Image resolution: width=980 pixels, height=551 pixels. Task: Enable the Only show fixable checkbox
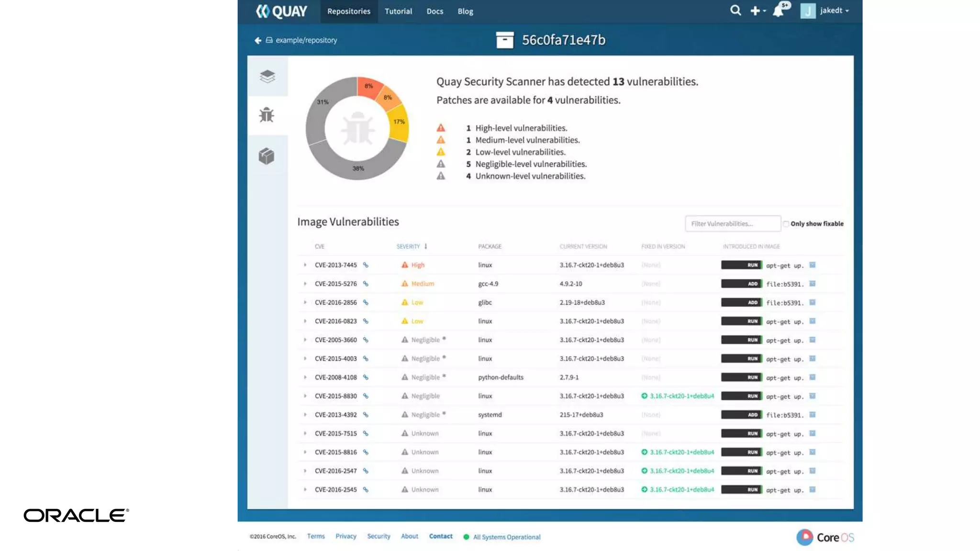tap(786, 224)
